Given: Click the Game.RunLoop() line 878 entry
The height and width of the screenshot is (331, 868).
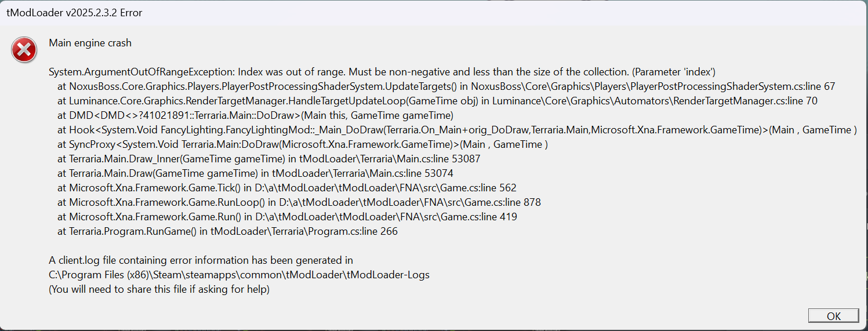Looking at the screenshot, I should [299, 202].
